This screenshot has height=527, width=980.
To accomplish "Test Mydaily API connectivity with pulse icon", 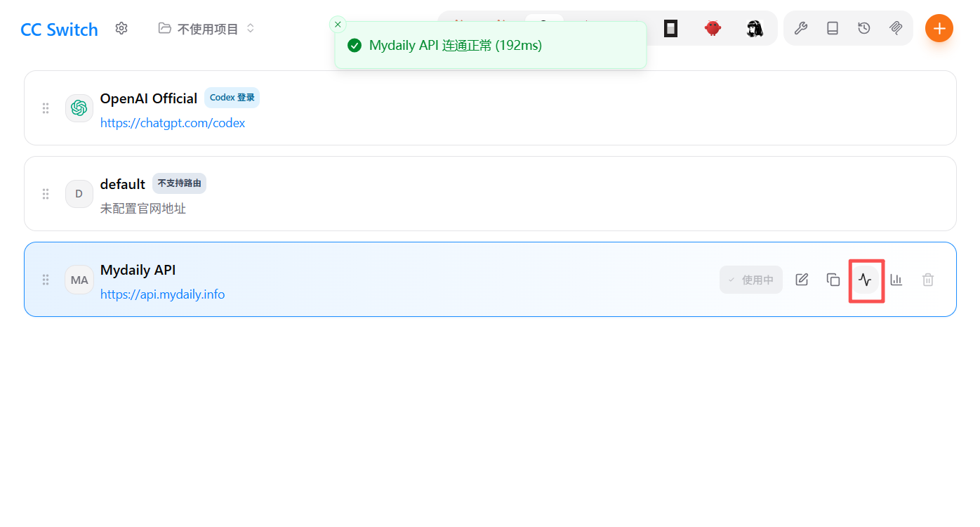I will (x=865, y=280).
